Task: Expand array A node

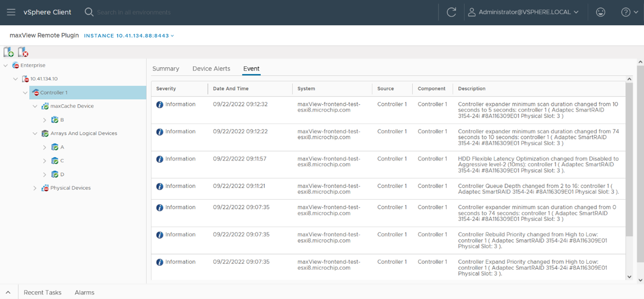Action: tap(45, 147)
